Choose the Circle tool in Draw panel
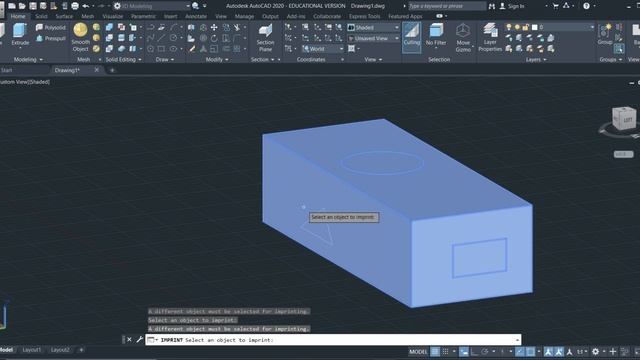Screen dimensions: 640x360 (x=174, y=38)
